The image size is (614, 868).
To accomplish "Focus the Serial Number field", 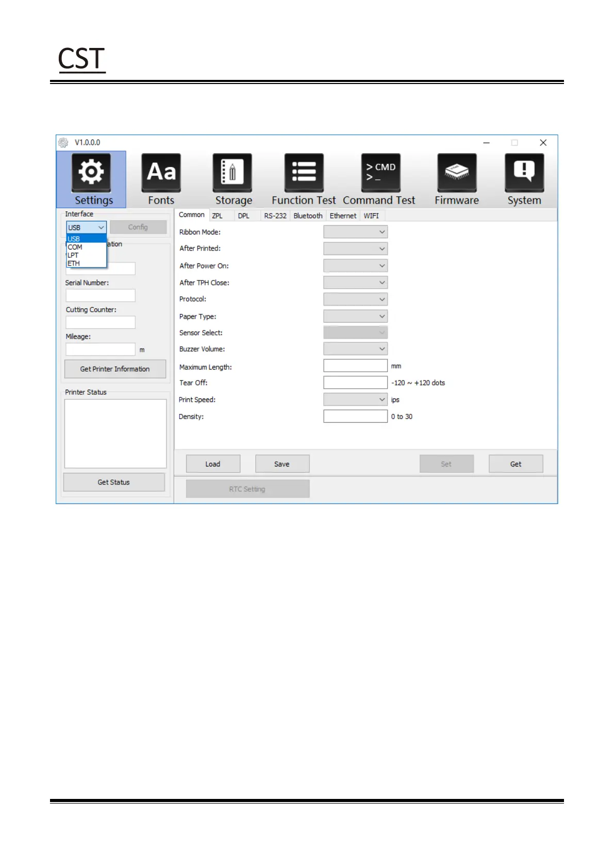I will click(x=101, y=295).
